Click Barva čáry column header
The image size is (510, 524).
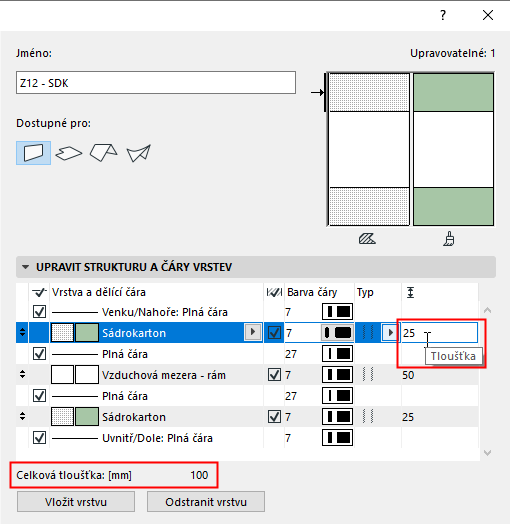pos(312,292)
